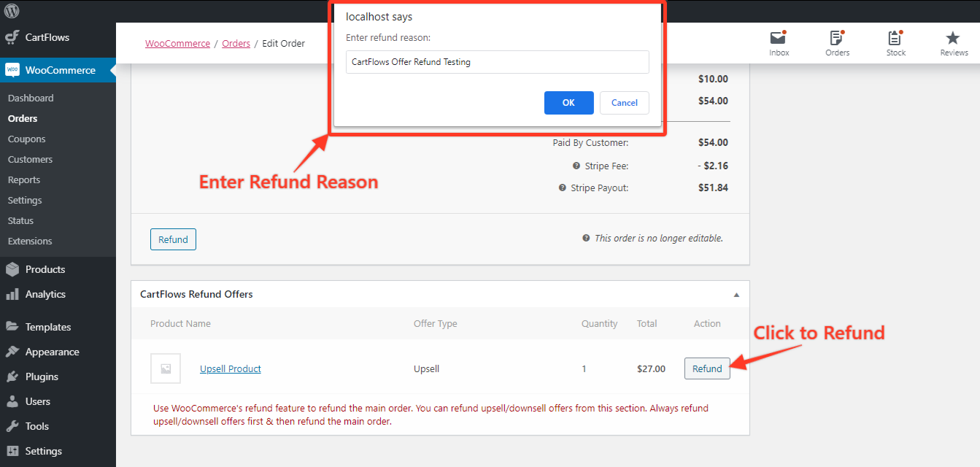Open the Analytics menu
The width and height of the screenshot is (980, 467).
(45, 294)
